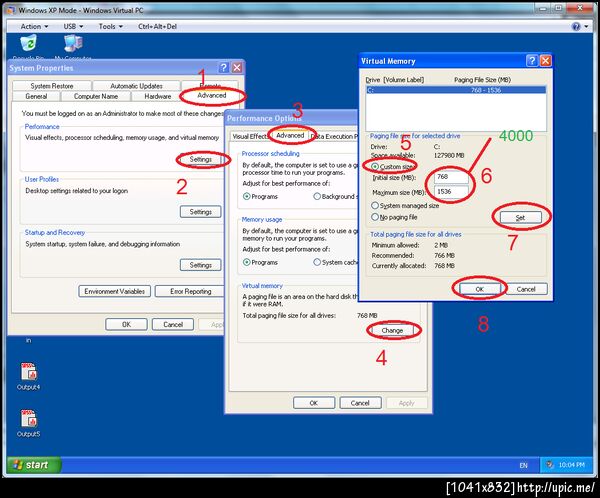Switch to the Computer Name tab
This screenshot has height=498, width=600.
tap(96, 96)
